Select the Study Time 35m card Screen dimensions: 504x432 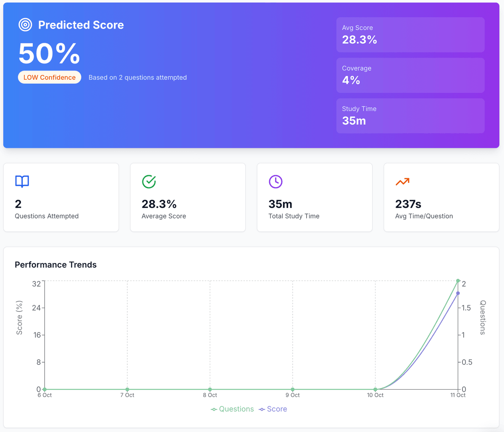pyautogui.click(x=410, y=116)
